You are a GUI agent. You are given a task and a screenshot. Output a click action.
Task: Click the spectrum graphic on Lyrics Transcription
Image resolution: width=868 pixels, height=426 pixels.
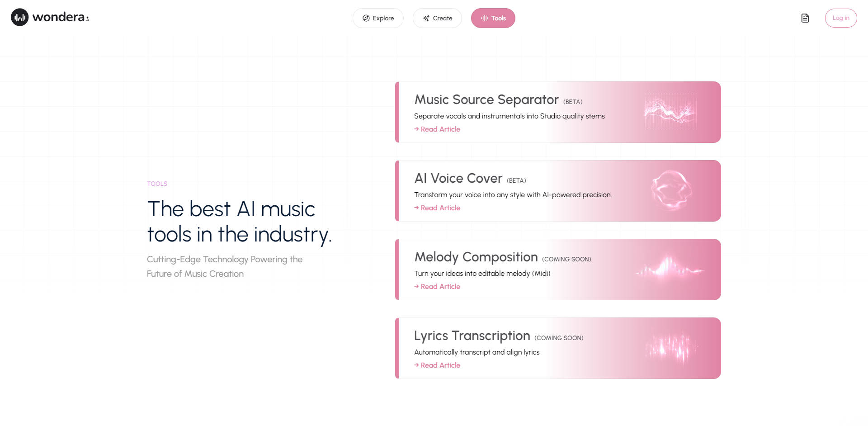coord(672,348)
